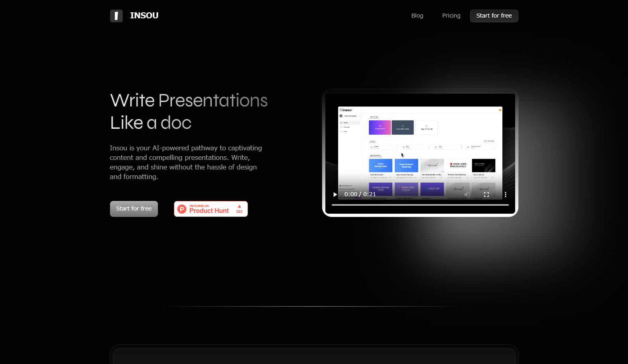Click the INSOU USER MANUAL(AIGC) thumbnail
This screenshot has height=364, width=628.
point(458,165)
